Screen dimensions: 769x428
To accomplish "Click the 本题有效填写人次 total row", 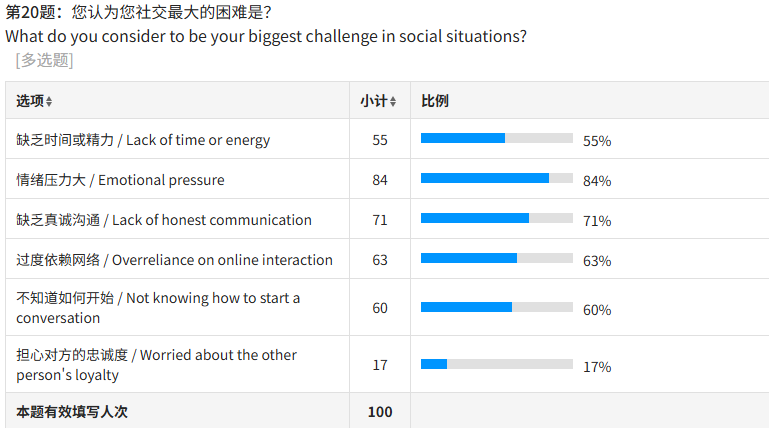I will 72,411.
